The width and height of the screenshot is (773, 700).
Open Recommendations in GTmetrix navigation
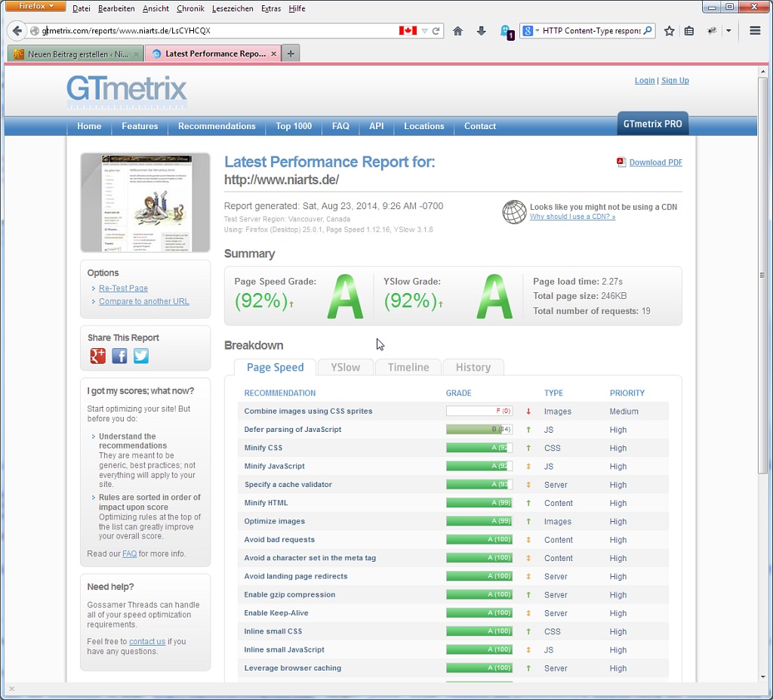[217, 126]
